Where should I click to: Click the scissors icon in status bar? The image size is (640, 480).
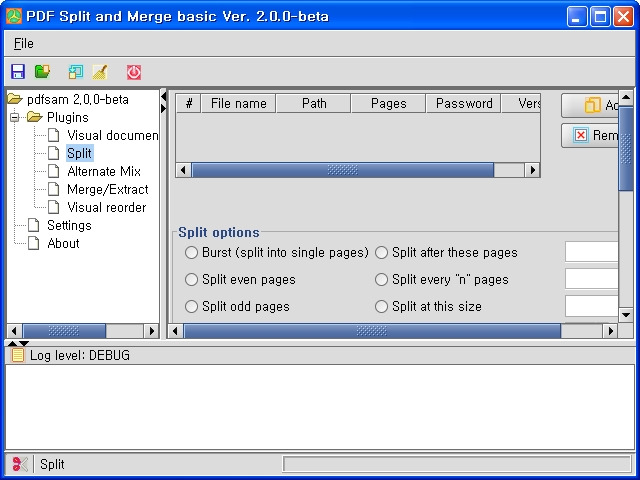point(20,464)
